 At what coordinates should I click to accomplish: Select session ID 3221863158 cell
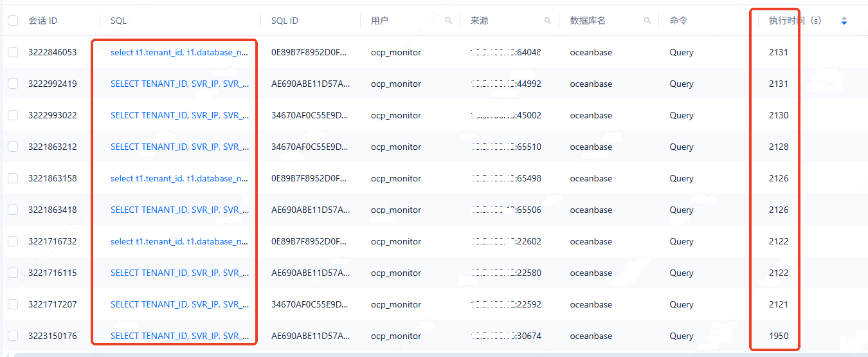click(x=52, y=178)
